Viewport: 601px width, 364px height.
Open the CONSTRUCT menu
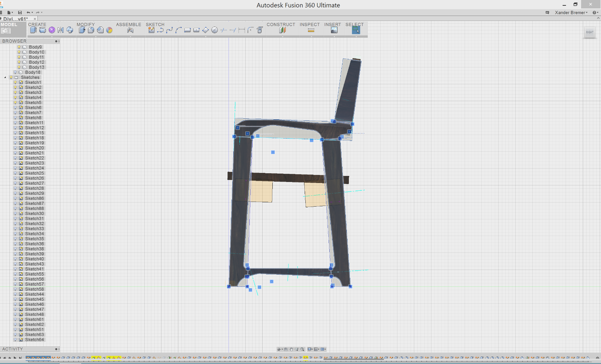[281, 25]
